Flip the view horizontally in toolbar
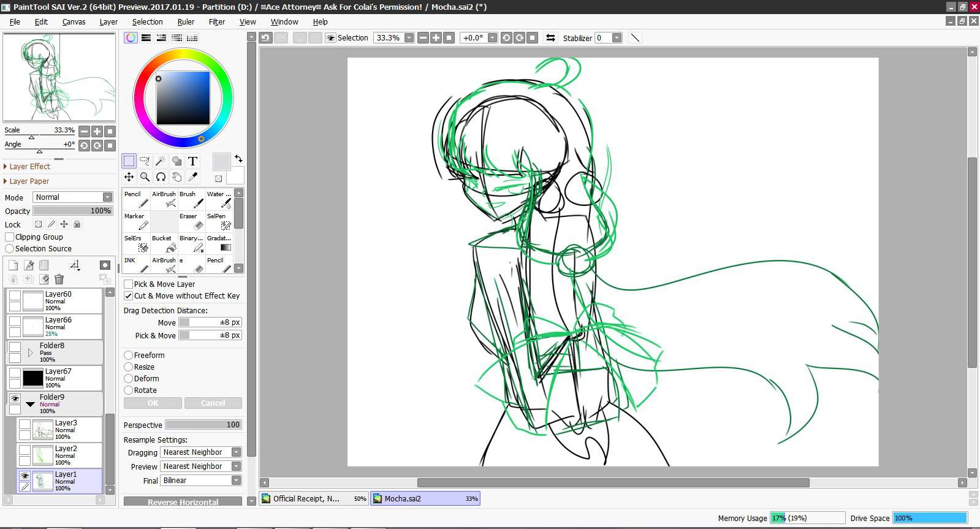This screenshot has height=529, width=980. [x=550, y=37]
